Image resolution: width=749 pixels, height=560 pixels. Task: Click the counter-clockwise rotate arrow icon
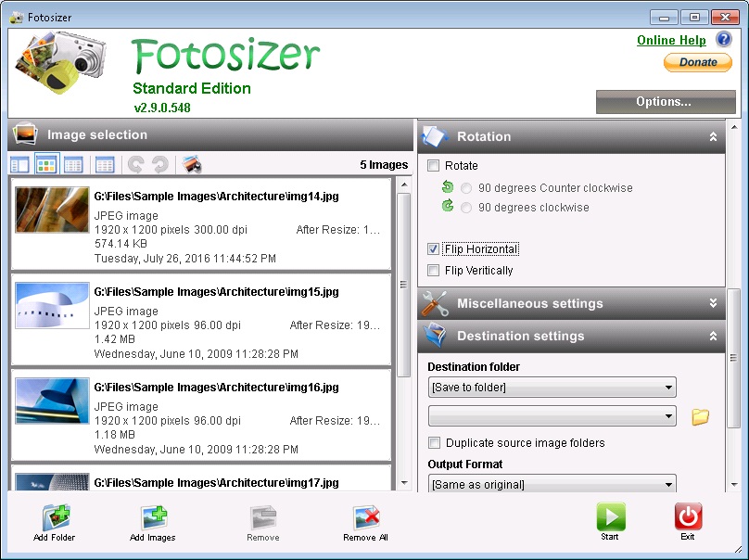click(x=138, y=164)
